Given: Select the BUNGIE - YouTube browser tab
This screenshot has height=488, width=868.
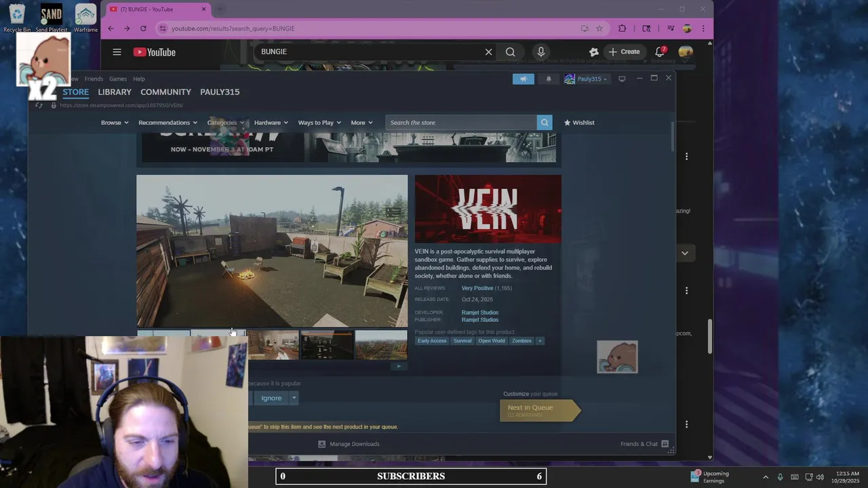Looking at the screenshot, I should point(157,9).
